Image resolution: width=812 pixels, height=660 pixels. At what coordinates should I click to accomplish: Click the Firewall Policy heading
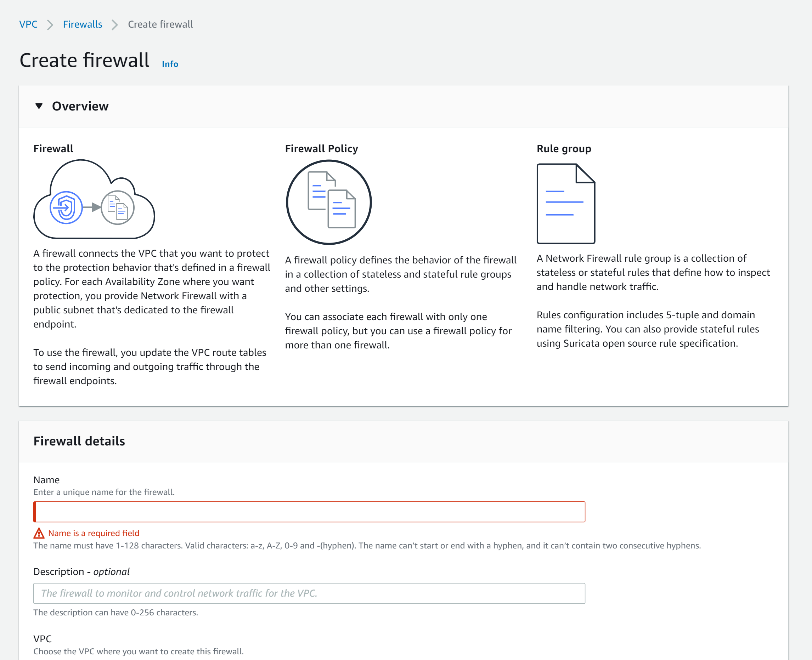321,149
